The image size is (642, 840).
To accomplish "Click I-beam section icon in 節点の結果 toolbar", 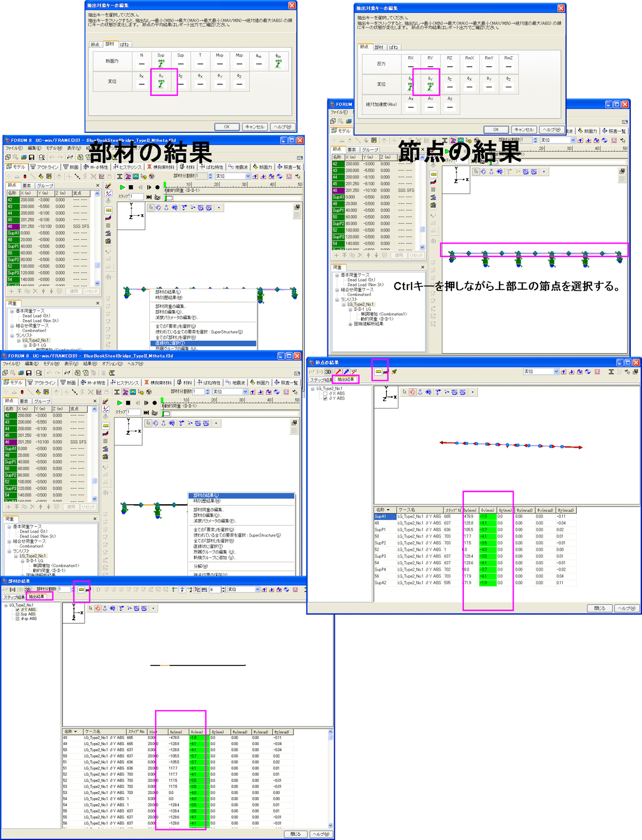I will 611,372.
